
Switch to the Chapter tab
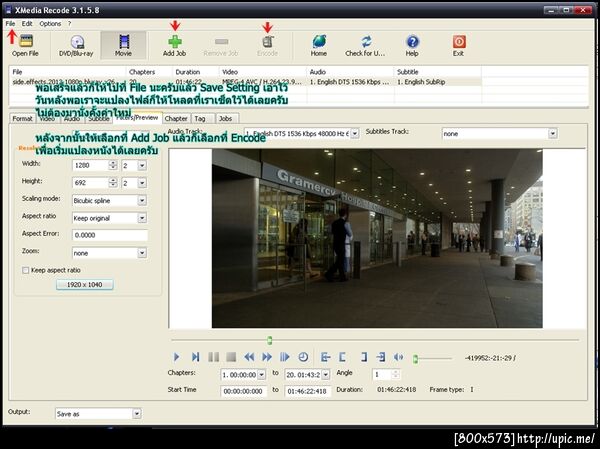176,119
